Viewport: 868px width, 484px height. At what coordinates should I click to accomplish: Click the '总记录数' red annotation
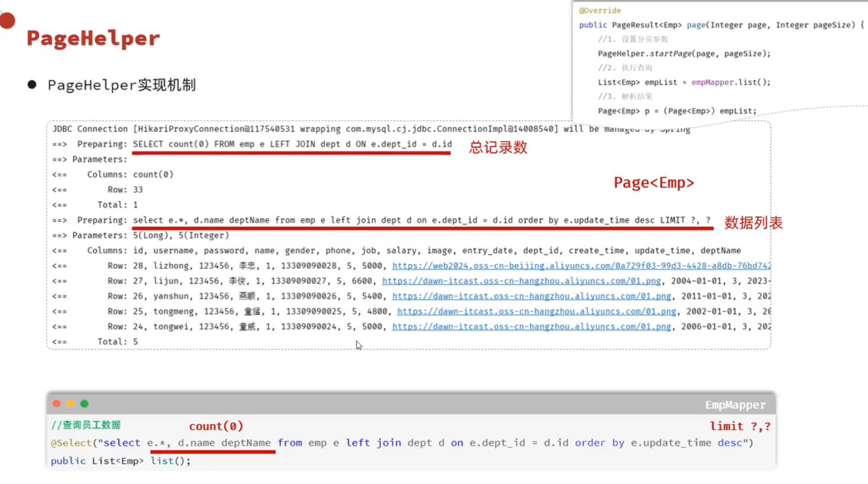[498, 147]
